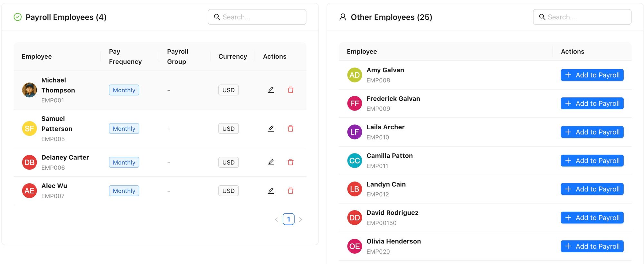644x264 pixels.
Task: Click the edit pencil icon for Michael Thompson
Action: (x=271, y=90)
